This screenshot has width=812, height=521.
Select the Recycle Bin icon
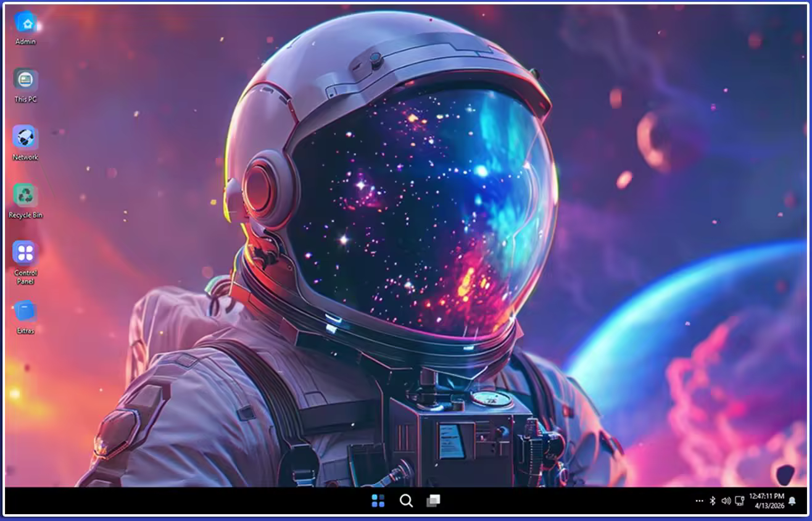pos(25,196)
